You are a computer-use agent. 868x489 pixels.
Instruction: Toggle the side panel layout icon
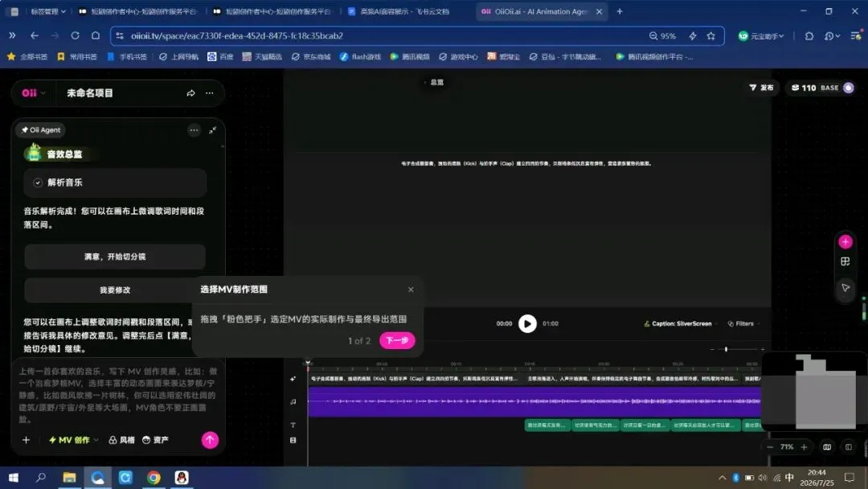(x=849, y=447)
